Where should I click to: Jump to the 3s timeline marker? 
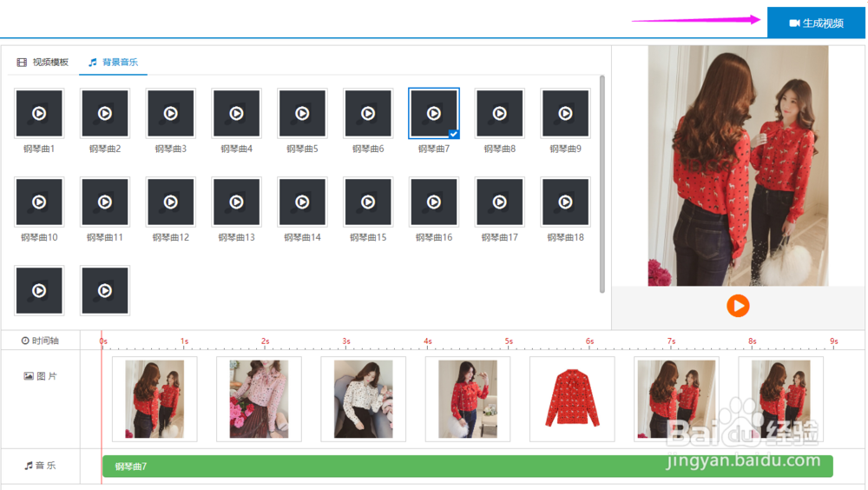click(346, 341)
